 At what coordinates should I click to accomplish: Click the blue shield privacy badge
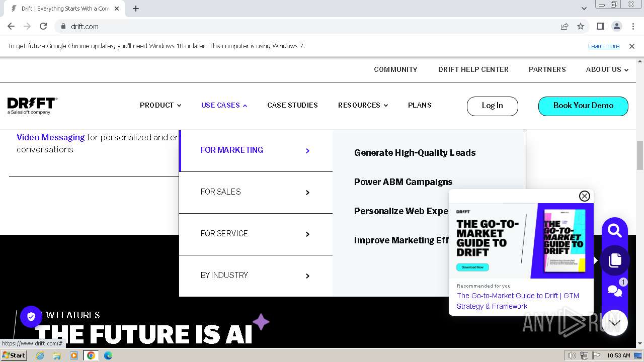(31, 317)
